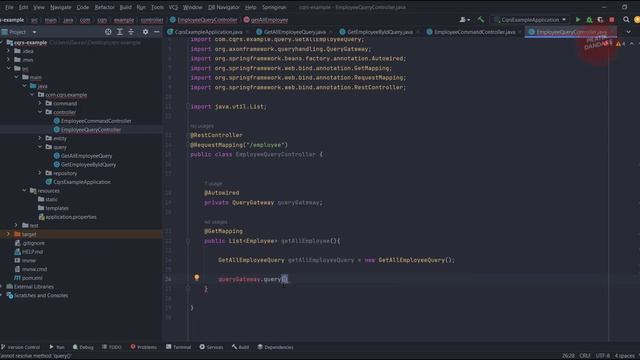Viewport: 640px width, 360px height.
Task: Open Version Control tool window
Action: click(x=20, y=347)
